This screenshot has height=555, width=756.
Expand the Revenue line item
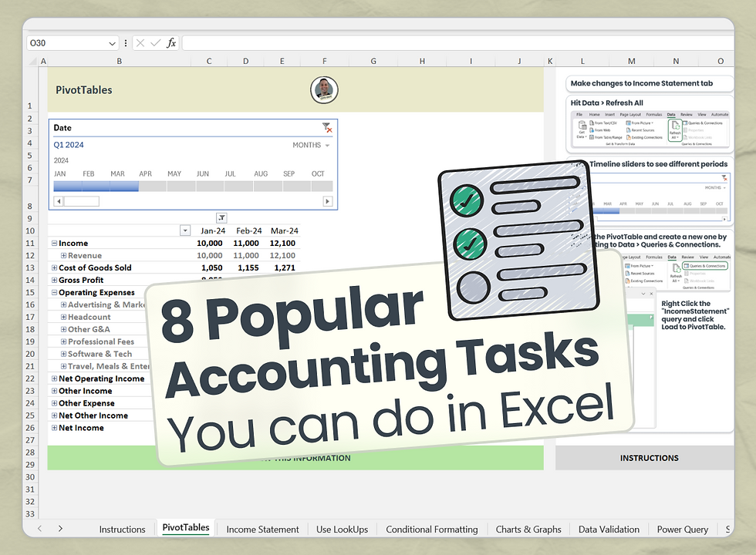coord(63,255)
